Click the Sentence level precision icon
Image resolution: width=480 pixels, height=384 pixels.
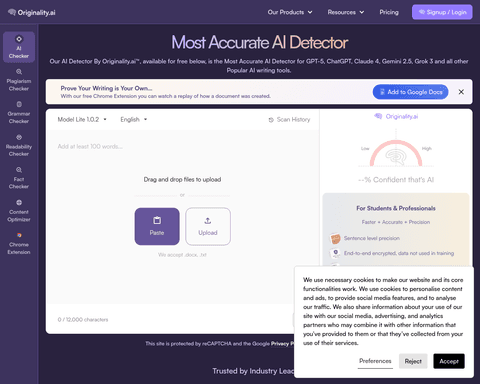335,238
